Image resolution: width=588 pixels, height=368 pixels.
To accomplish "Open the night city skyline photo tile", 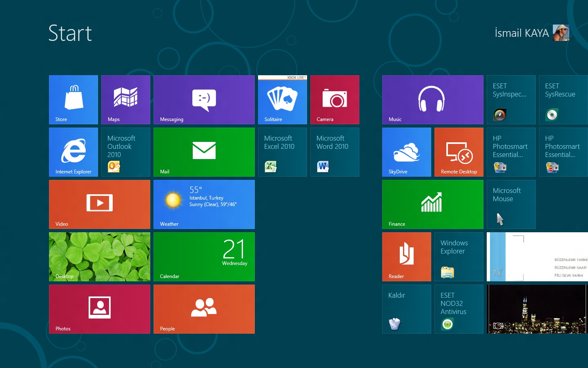I will tap(537, 309).
